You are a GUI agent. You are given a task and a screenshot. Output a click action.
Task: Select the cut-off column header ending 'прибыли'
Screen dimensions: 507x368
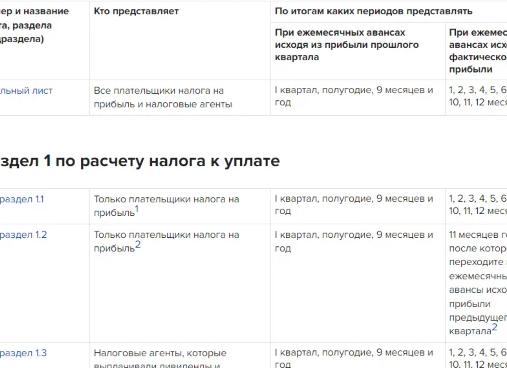click(x=478, y=51)
